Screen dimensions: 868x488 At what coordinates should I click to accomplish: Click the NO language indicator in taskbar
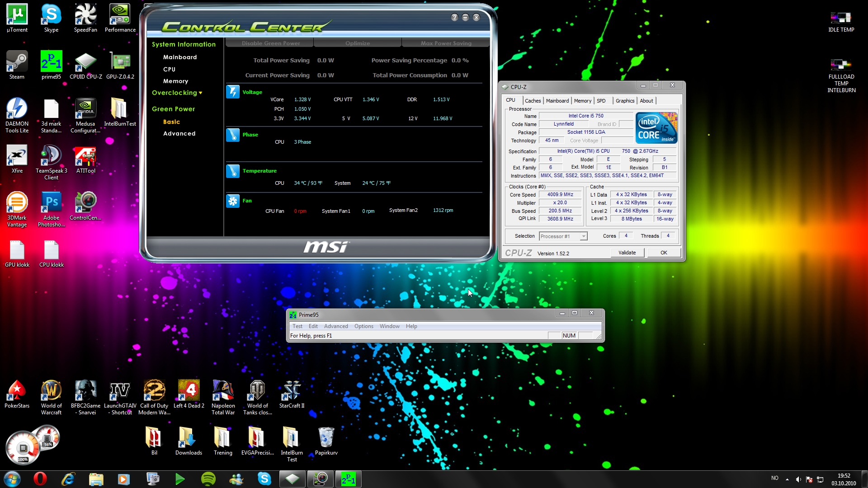(775, 478)
